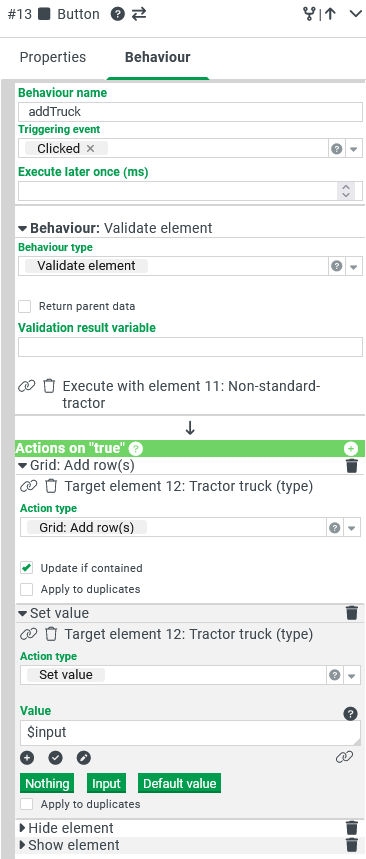Delete the Hide element action
Image resolution: width=366 pixels, height=859 pixels.
pyautogui.click(x=352, y=828)
